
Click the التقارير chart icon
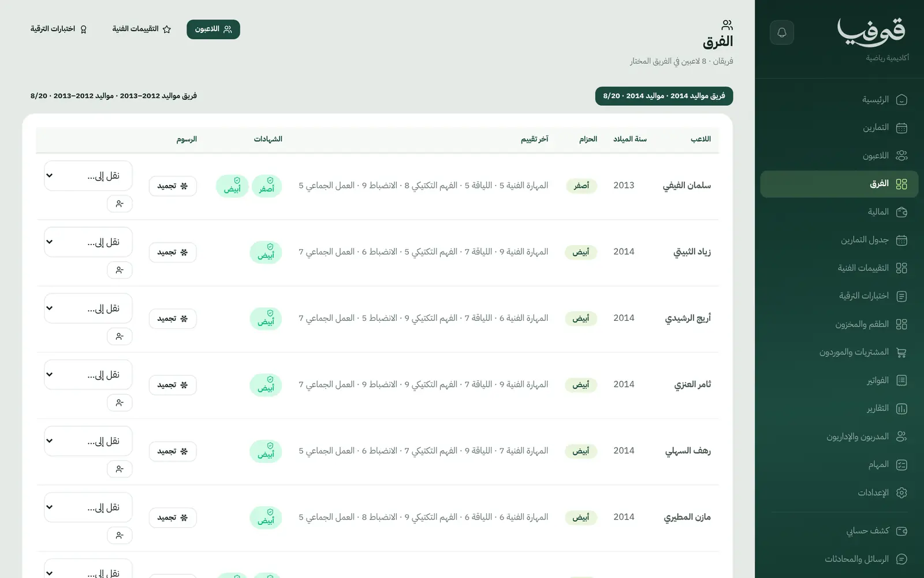pos(901,409)
